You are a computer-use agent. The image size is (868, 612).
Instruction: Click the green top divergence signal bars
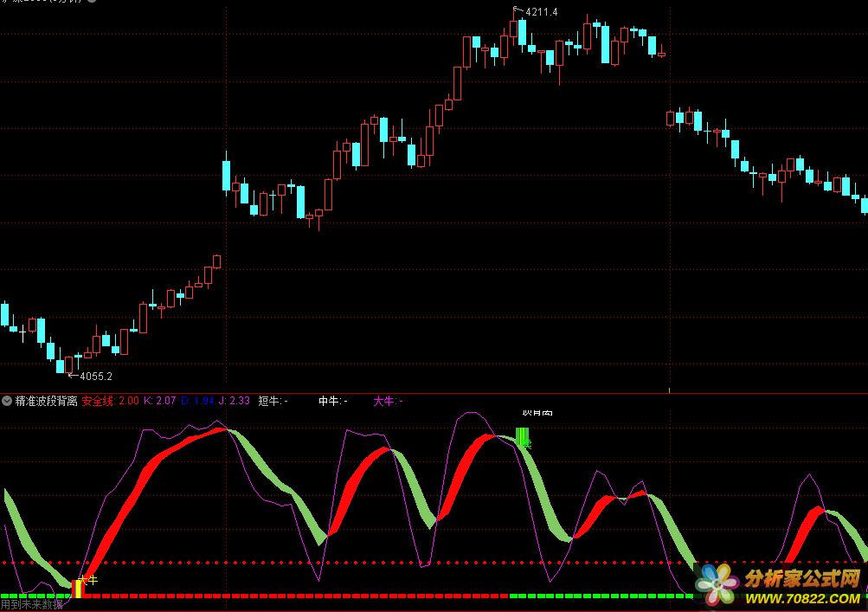(x=522, y=436)
